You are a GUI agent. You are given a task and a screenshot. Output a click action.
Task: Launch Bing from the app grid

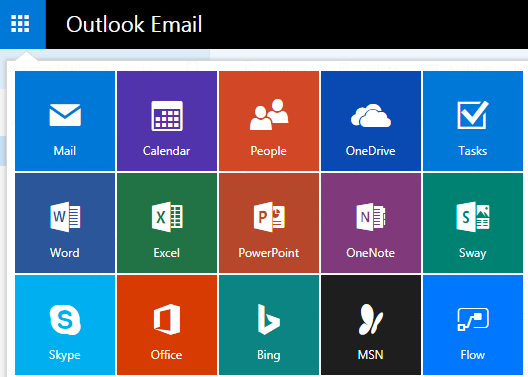pyautogui.click(x=269, y=325)
